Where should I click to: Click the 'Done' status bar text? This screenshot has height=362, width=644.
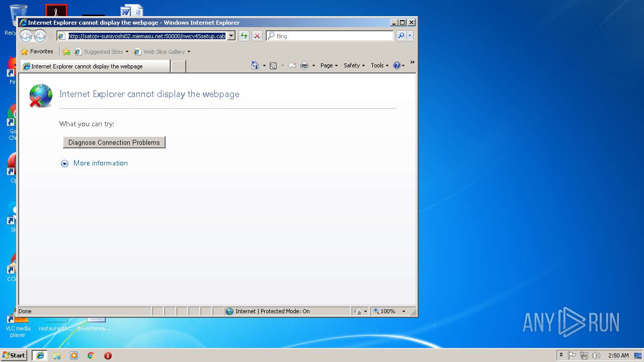click(x=25, y=311)
